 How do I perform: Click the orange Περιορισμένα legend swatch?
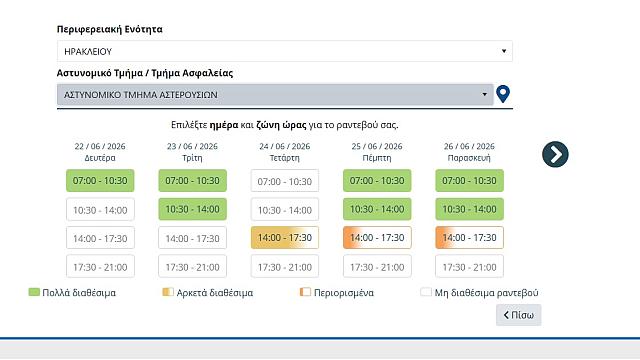(305, 292)
